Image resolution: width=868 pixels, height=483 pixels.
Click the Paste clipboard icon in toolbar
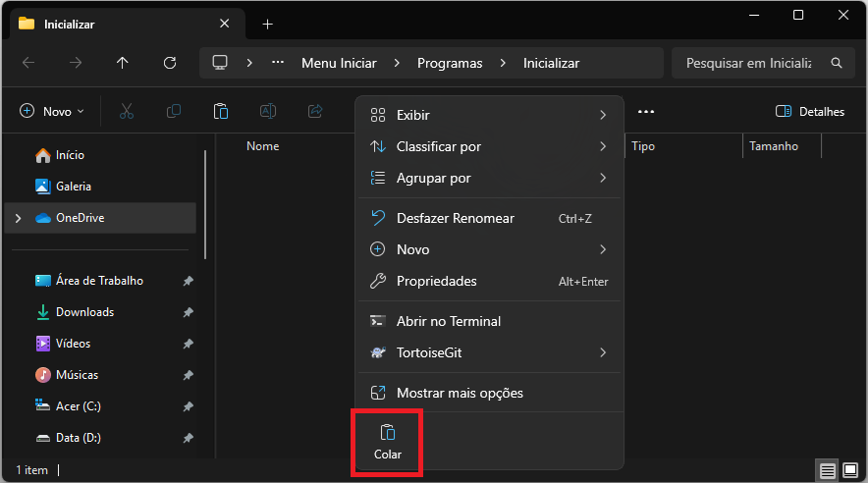(221, 112)
